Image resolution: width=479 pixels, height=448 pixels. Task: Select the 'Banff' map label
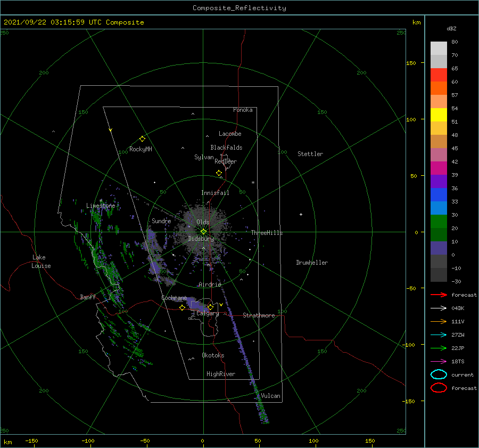point(88,297)
